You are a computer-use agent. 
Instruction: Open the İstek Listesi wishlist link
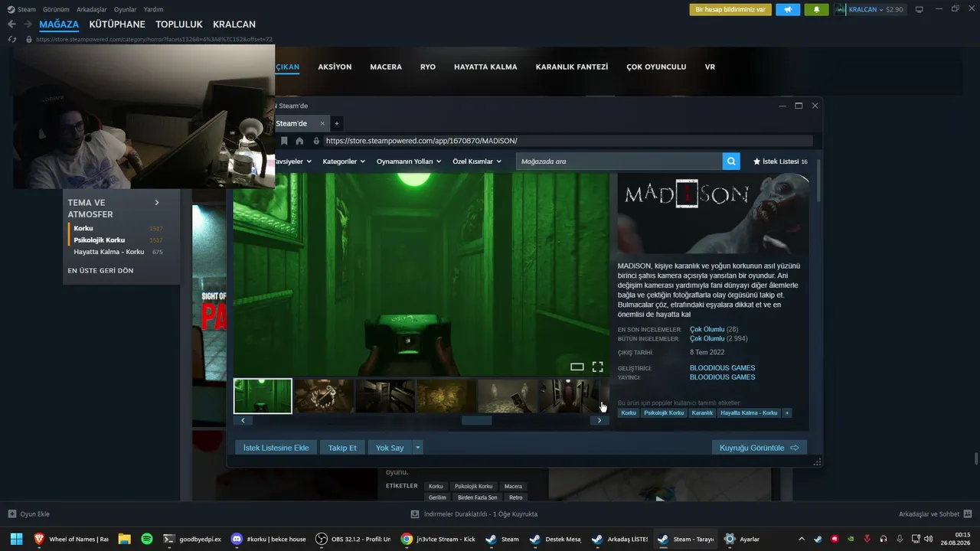click(780, 161)
